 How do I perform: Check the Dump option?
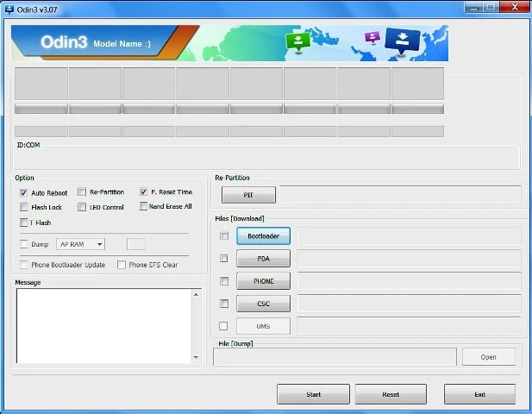pyautogui.click(x=24, y=244)
